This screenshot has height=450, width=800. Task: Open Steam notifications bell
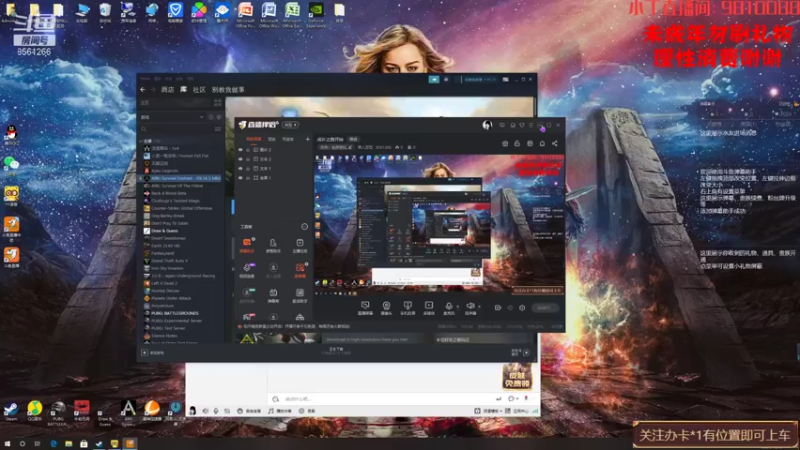coord(446,80)
